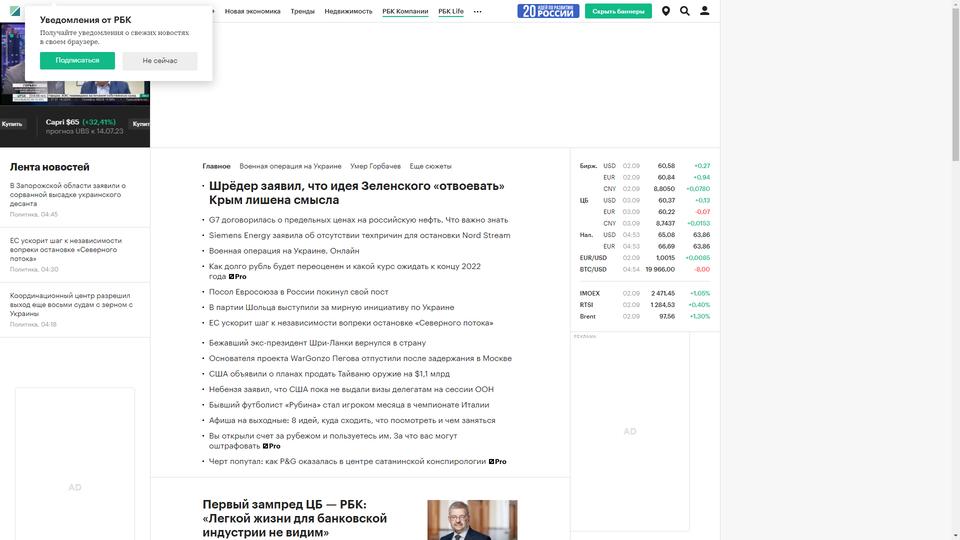Screen dimensions: 960x540
Task: Open Небензя визы ООН article
Action: coord(351,389)
